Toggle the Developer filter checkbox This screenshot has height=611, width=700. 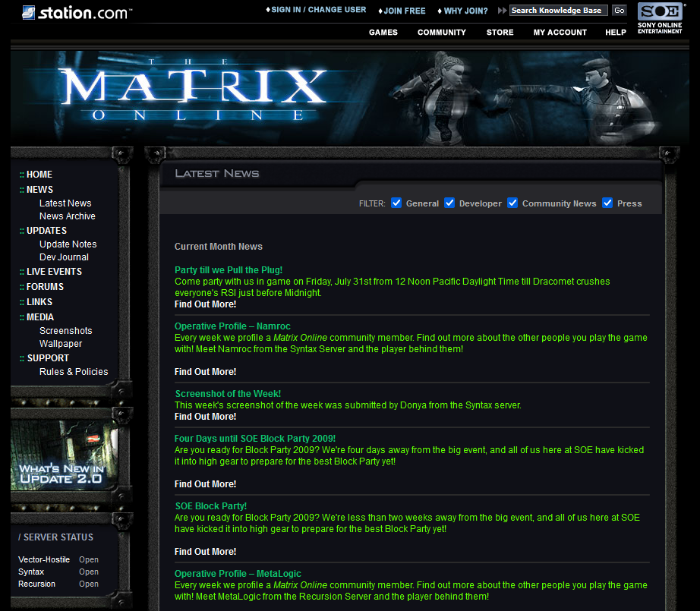click(449, 203)
